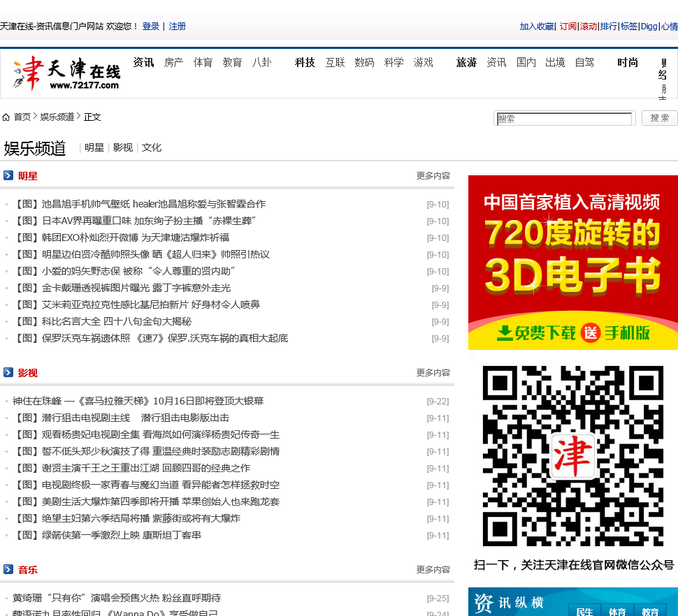
Task: Open the 排行 ranking link
Action: [608, 27]
